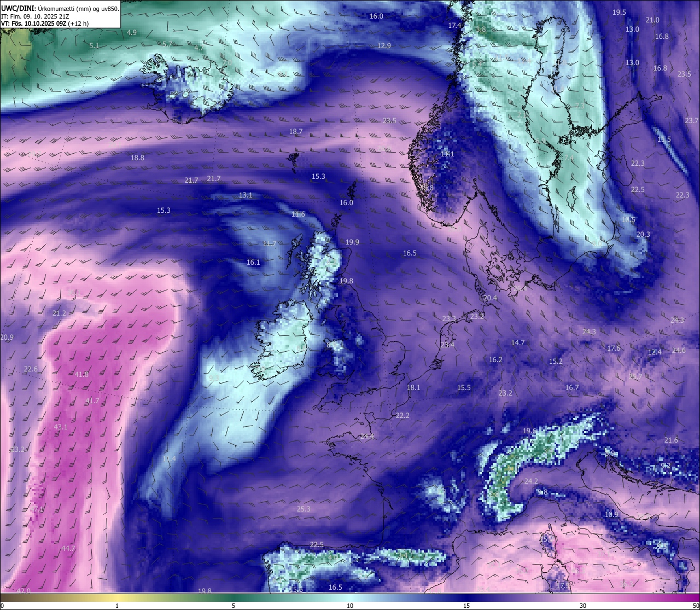The image size is (700, 610).
Task: Click the 18.7 value label
Action: pos(295,132)
